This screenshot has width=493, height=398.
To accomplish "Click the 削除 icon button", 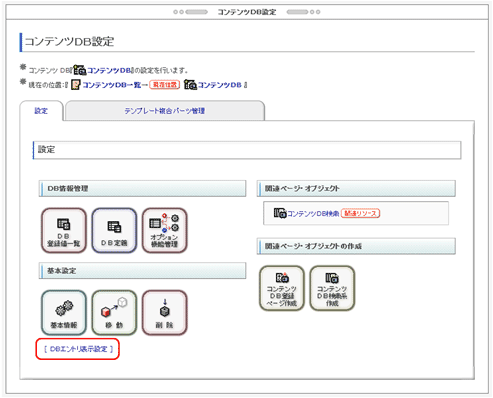I will [165, 312].
